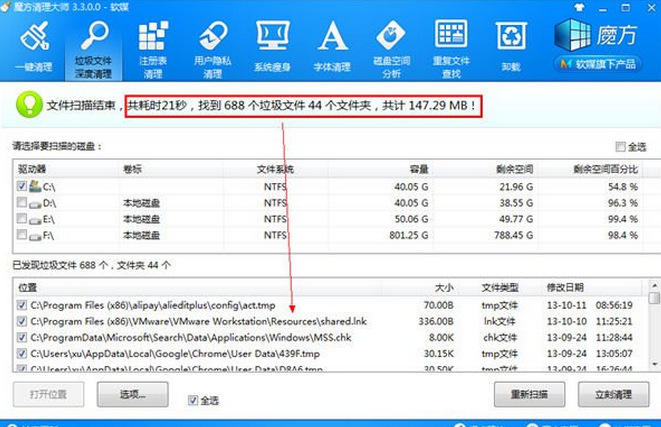Uncheck the C:\ drive checkbox
661x427 pixels.
[x=22, y=186]
